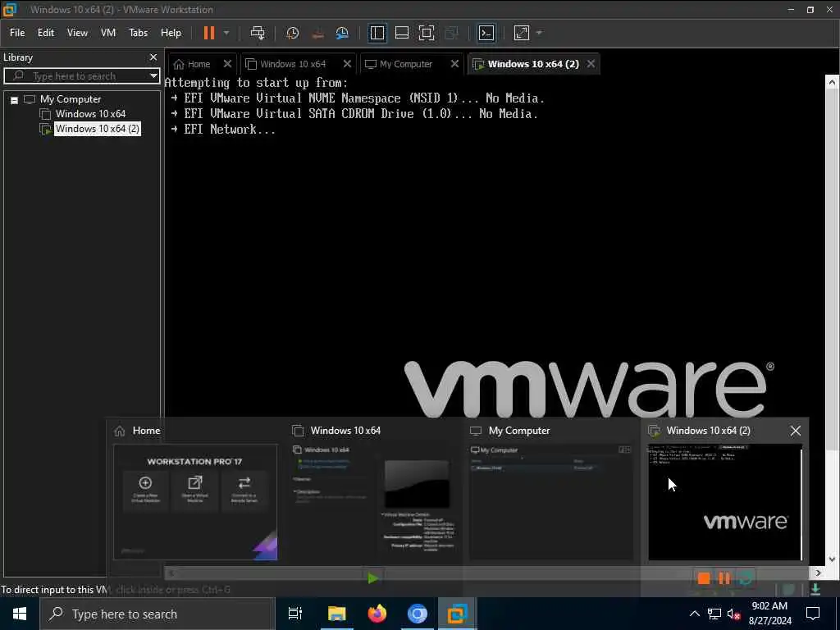Toggle the library sidebar view icon
Viewport: 840px width, 630px height.
pyautogui.click(x=377, y=33)
